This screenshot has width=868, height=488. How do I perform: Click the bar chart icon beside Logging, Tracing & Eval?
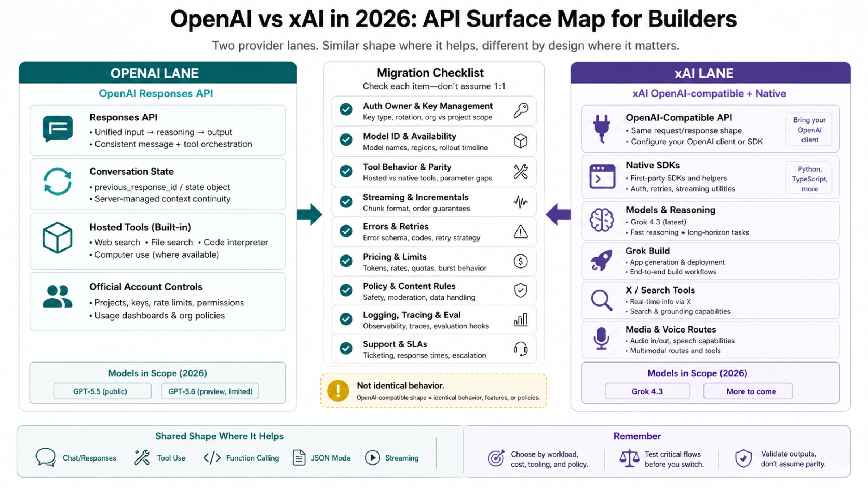pos(520,320)
